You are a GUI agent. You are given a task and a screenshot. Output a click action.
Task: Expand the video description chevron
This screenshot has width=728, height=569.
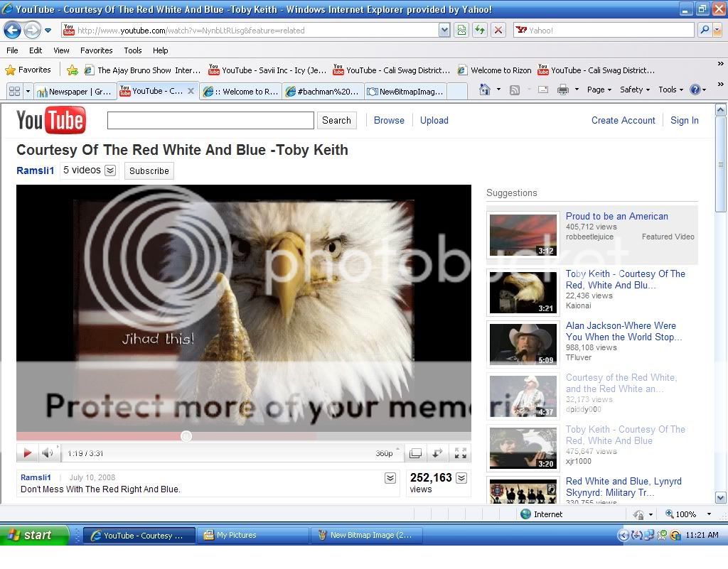390,478
